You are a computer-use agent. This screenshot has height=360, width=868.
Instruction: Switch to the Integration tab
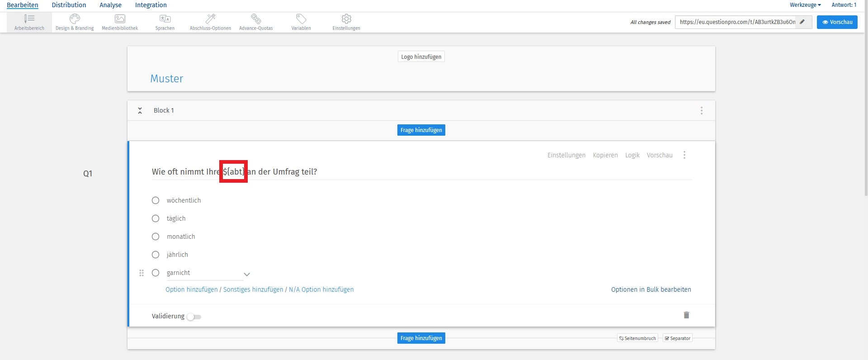[151, 5]
